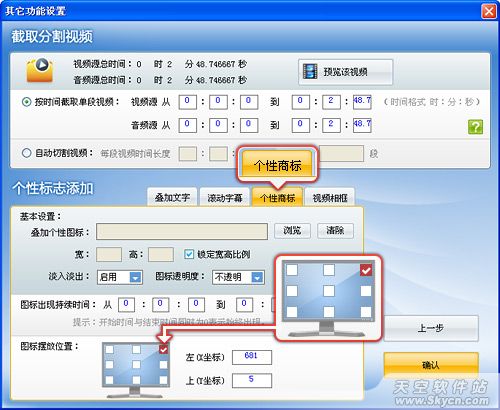Close the 其它功能设置 dialog
The width and height of the screenshot is (500, 410).
(489, 11)
